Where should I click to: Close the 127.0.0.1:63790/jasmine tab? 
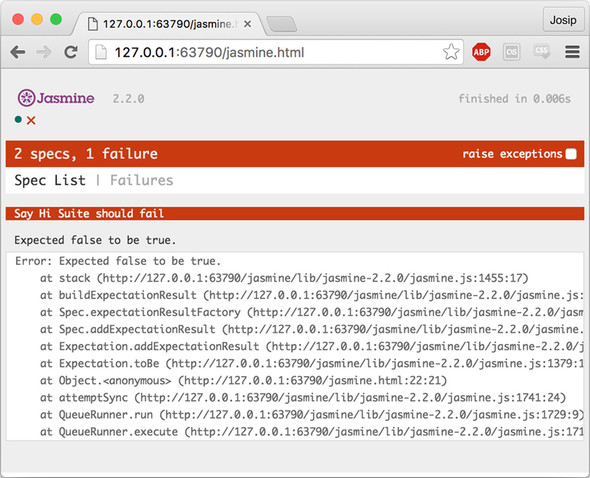(x=247, y=24)
